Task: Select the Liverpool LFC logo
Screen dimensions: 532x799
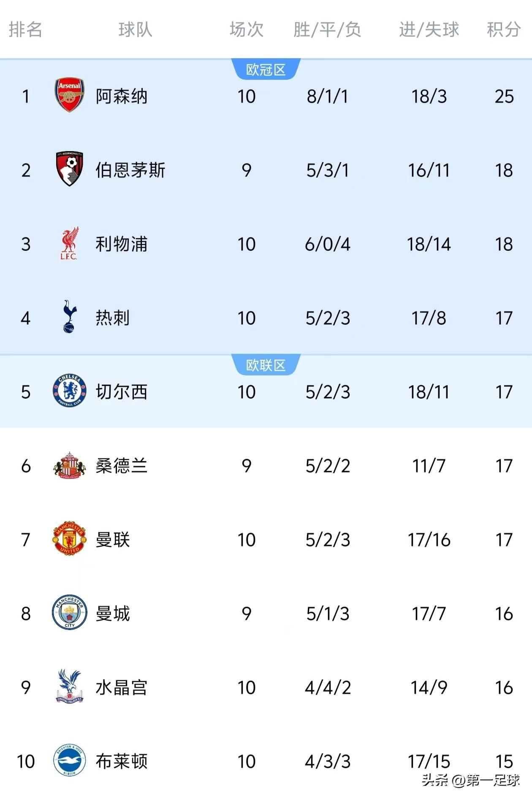Action: (69, 244)
